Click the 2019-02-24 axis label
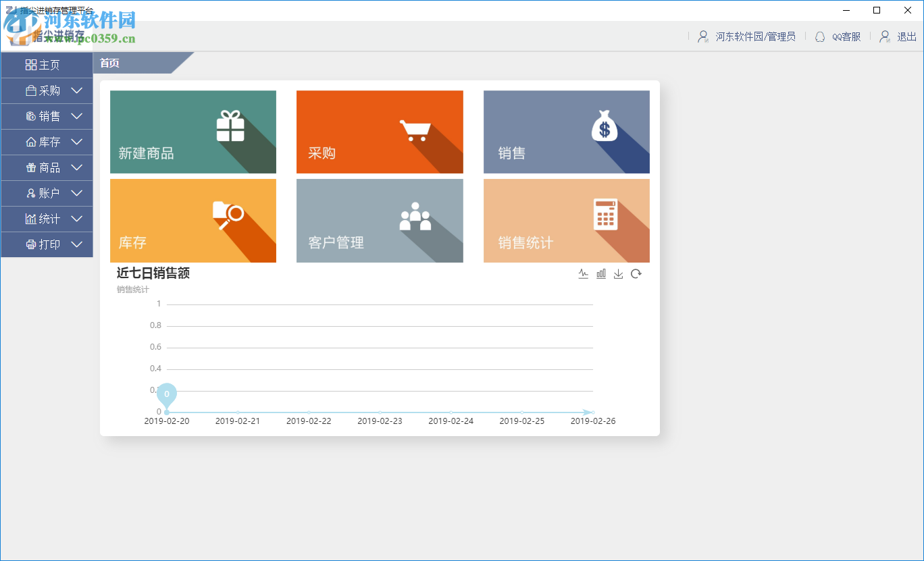This screenshot has height=561, width=924. [x=451, y=421]
